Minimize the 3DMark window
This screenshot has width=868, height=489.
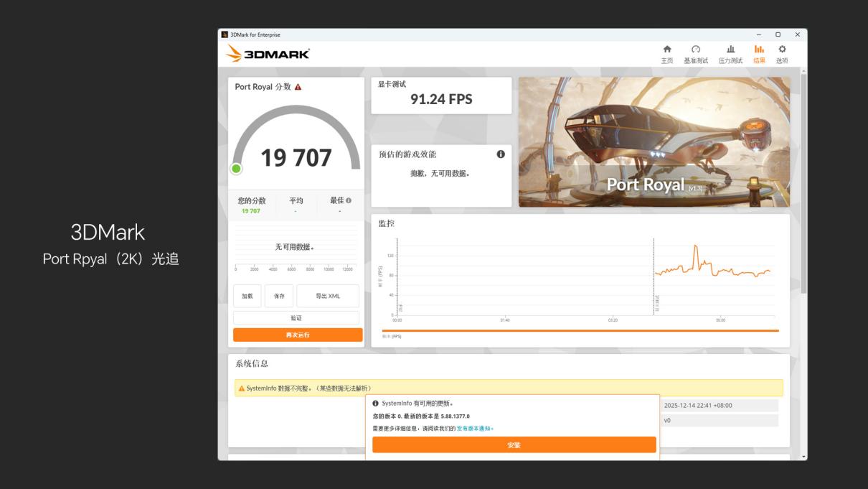click(x=760, y=34)
